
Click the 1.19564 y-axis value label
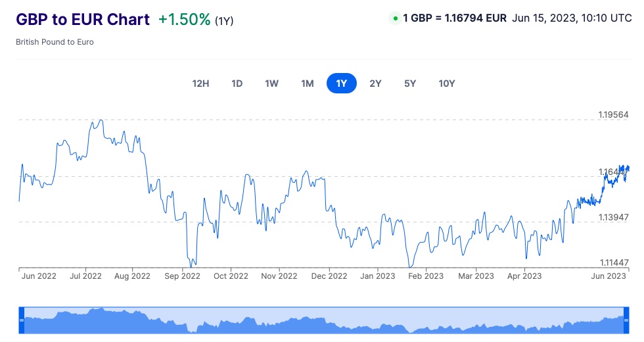(613, 114)
